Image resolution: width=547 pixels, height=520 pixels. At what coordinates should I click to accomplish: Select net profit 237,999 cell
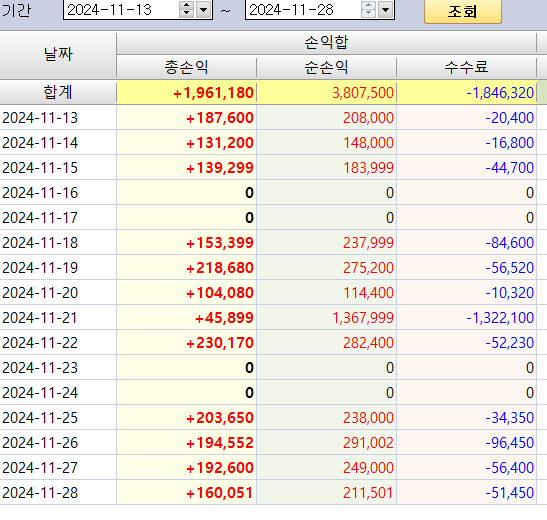tap(327, 243)
